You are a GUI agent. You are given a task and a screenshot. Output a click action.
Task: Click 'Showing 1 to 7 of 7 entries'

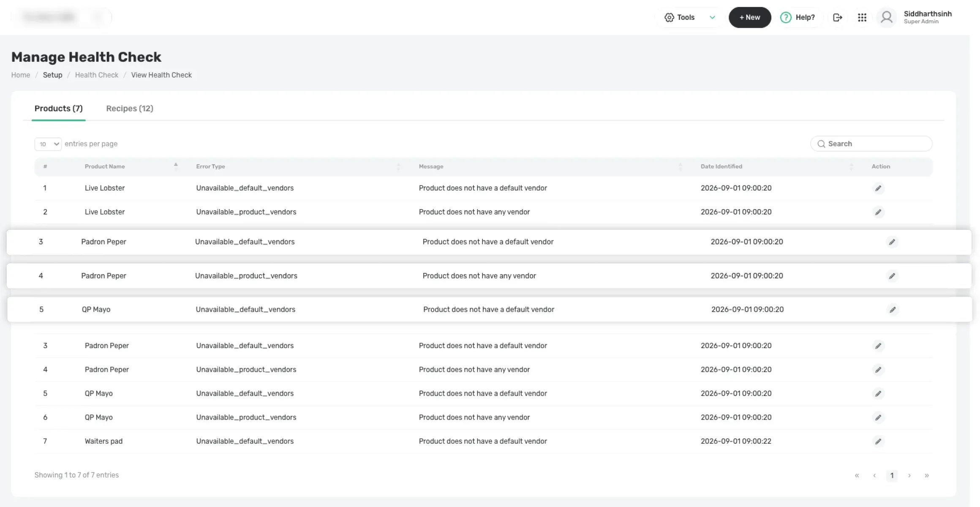pos(76,475)
